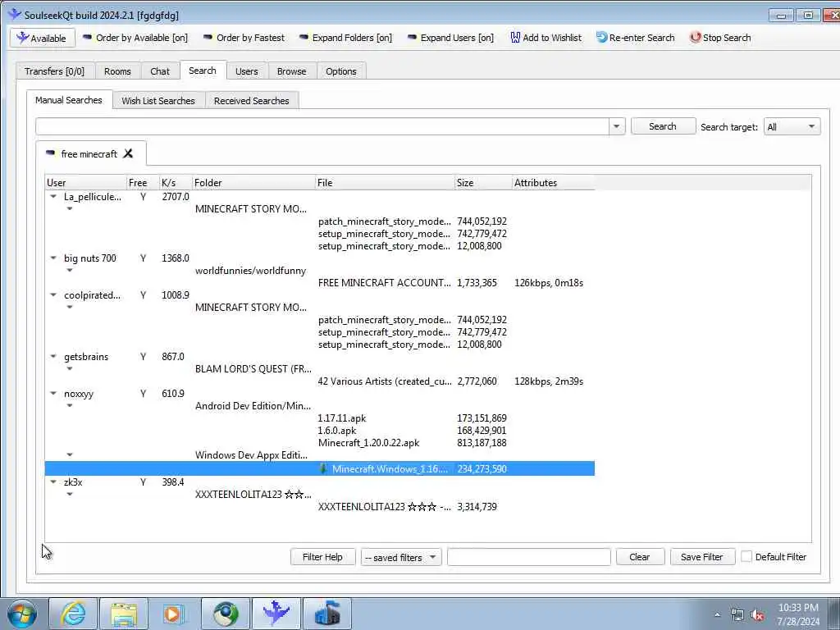Viewport: 840px width, 630px height.
Task: Enable the Default Filter checkbox
Action: click(x=746, y=557)
